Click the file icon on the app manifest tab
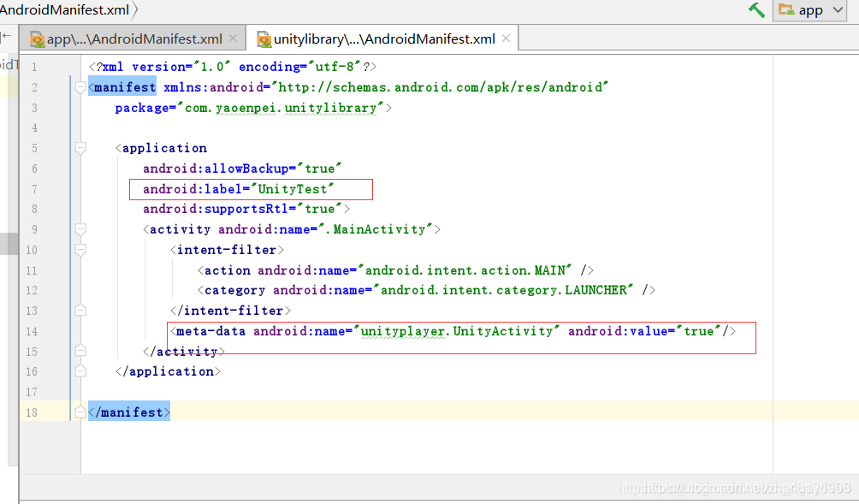 pyautogui.click(x=37, y=39)
